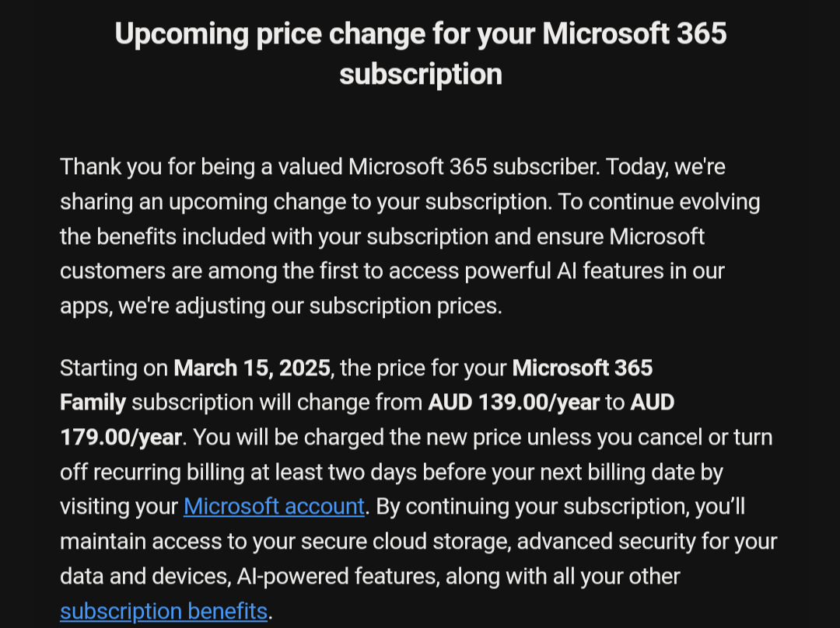Click the word "subscription" in the heading's second line
The height and width of the screenshot is (628, 840).
click(x=420, y=75)
